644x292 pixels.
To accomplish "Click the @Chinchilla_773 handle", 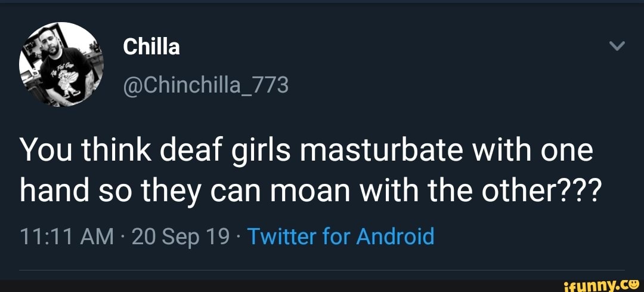I will 205,86.
